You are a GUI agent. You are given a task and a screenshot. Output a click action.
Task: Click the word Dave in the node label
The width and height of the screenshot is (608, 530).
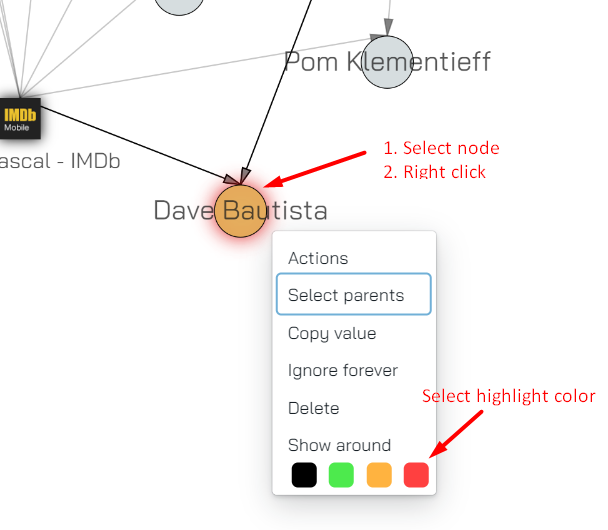184,211
